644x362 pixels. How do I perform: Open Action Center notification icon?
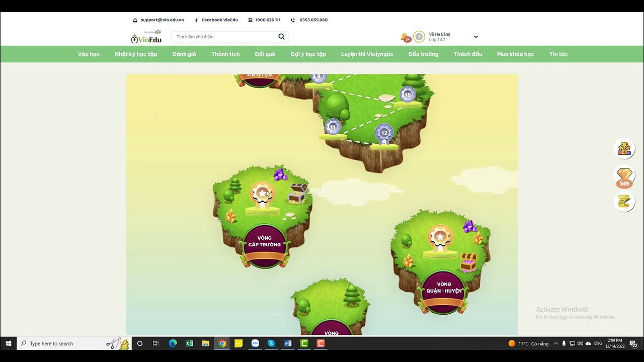coord(634,343)
